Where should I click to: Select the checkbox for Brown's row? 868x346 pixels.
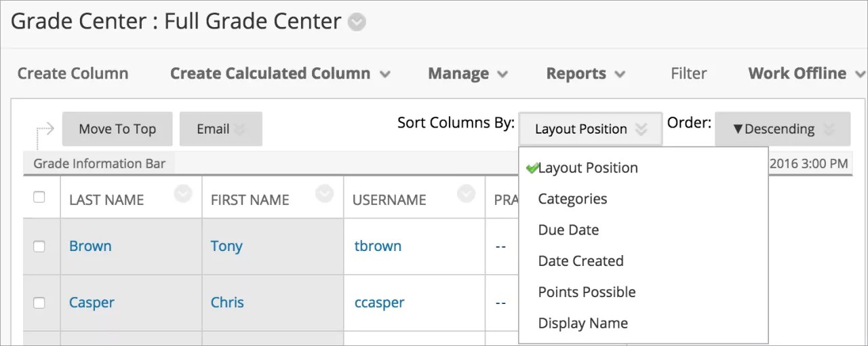[x=39, y=246]
